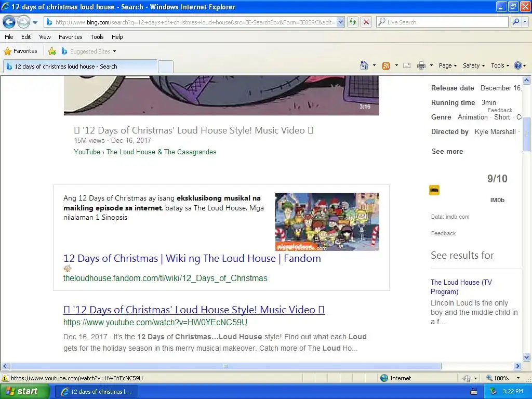This screenshot has height=399, width=532.
Task: Open the Wiki ng The Loud House Fandom link
Action: tap(192, 259)
